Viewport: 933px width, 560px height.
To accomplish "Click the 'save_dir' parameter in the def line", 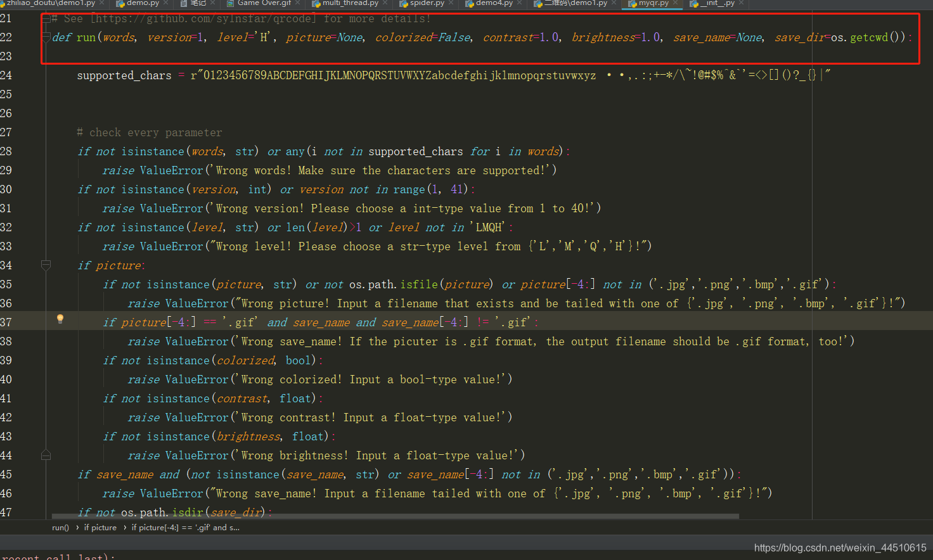I will pyautogui.click(x=800, y=37).
